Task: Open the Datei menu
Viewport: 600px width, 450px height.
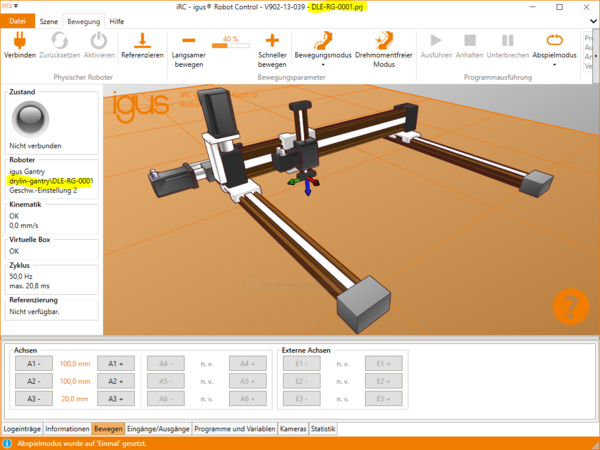Action: (18, 21)
